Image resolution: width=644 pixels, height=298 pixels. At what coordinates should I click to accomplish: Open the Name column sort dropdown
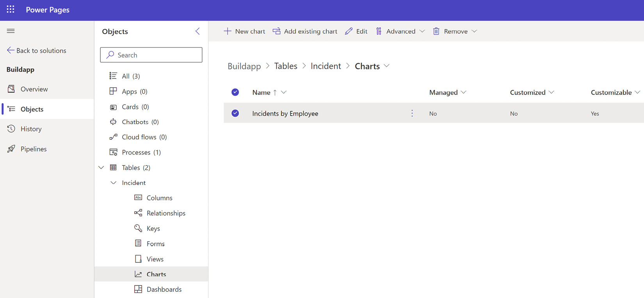[x=284, y=92]
